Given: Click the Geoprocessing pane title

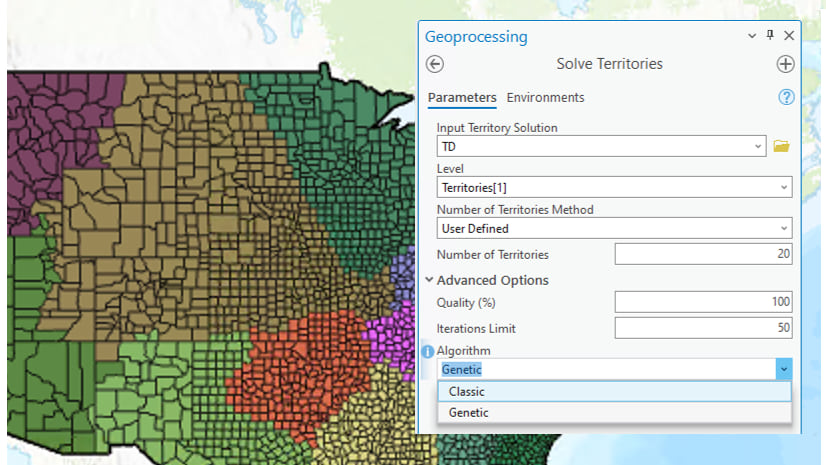Looking at the screenshot, I should pos(476,37).
